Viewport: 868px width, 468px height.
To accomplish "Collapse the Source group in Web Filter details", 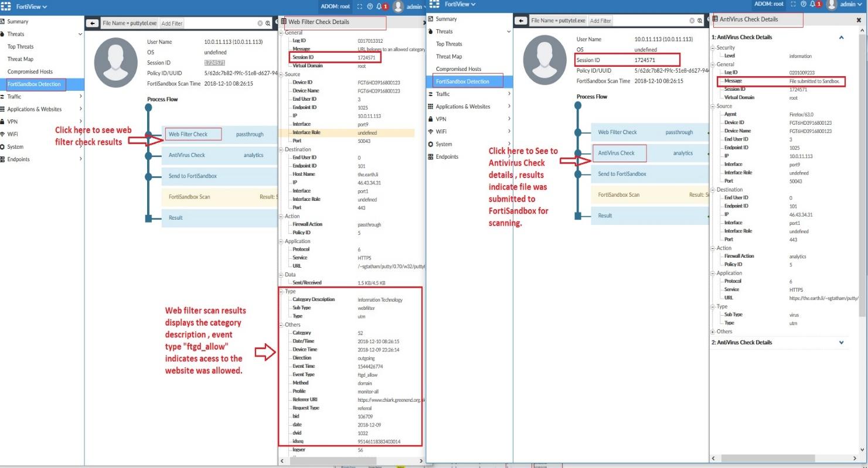I will pos(281,74).
